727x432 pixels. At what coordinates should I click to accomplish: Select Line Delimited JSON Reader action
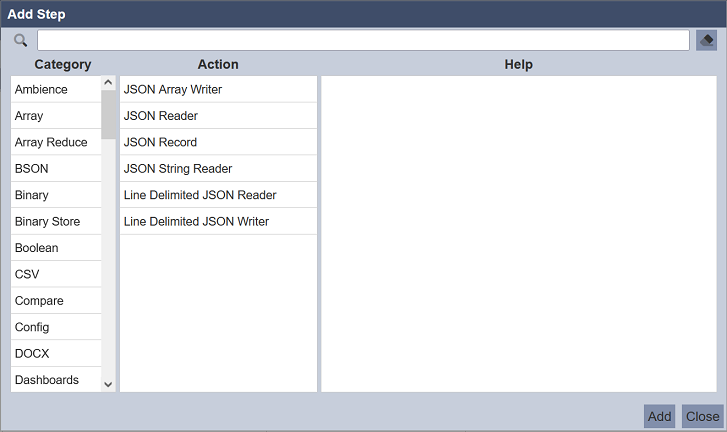click(218, 195)
